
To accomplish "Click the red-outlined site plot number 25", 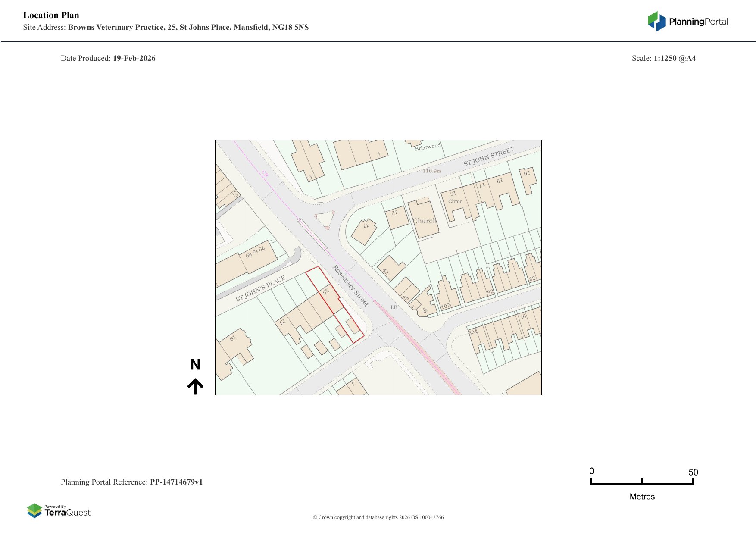I will coord(326,291).
